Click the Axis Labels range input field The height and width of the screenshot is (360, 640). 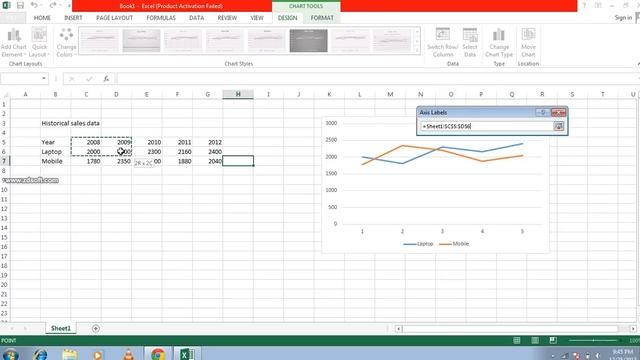click(x=487, y=127)
